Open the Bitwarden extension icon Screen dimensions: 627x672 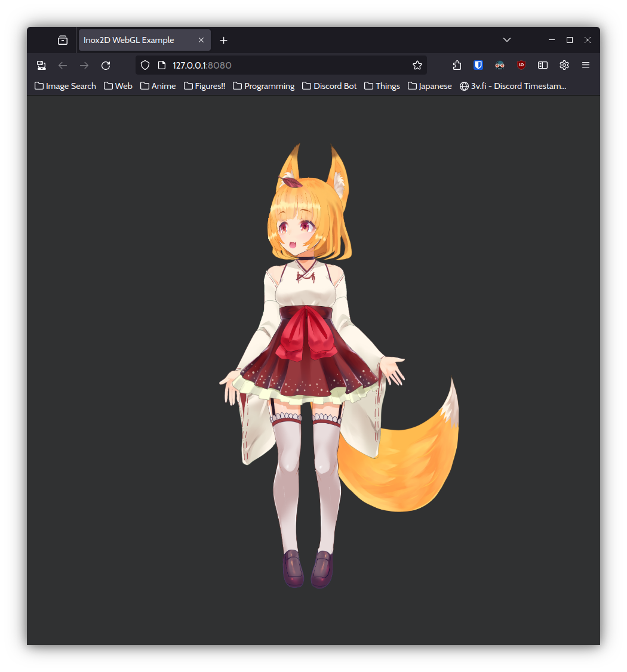478,65
